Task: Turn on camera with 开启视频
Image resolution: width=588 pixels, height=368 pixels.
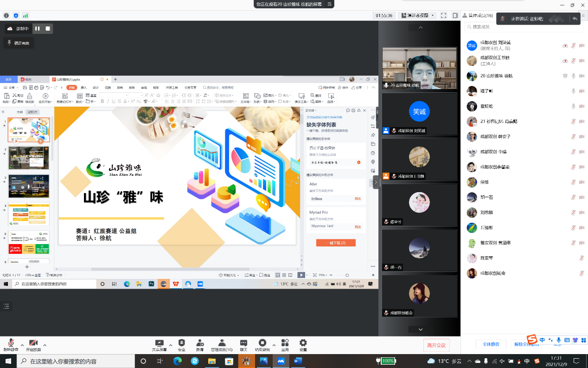Action: click(x=33, y=344)
